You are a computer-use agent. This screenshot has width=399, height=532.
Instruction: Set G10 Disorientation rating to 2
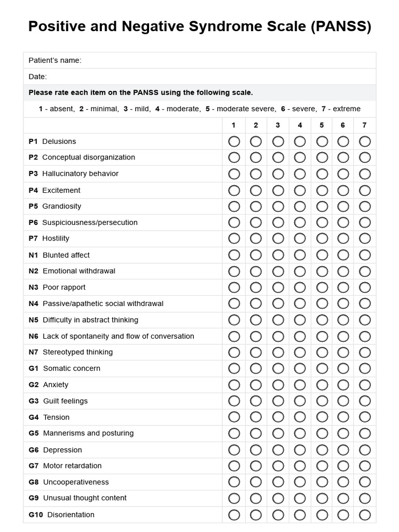pos(256,515)
